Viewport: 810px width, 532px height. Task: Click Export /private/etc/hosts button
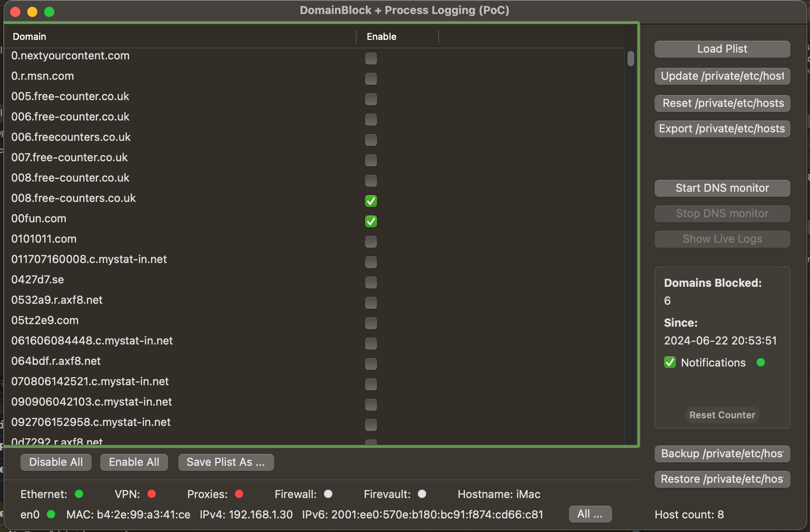(721, 129)
